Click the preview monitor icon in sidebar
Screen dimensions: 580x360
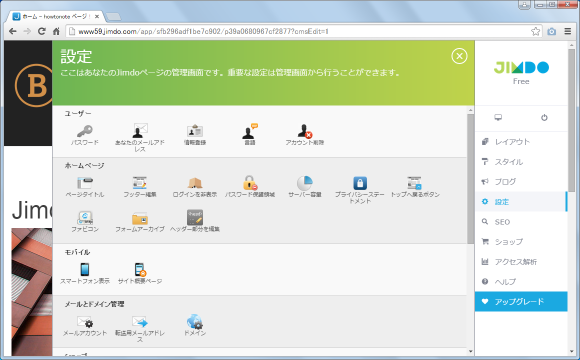(x=498, y=118)
